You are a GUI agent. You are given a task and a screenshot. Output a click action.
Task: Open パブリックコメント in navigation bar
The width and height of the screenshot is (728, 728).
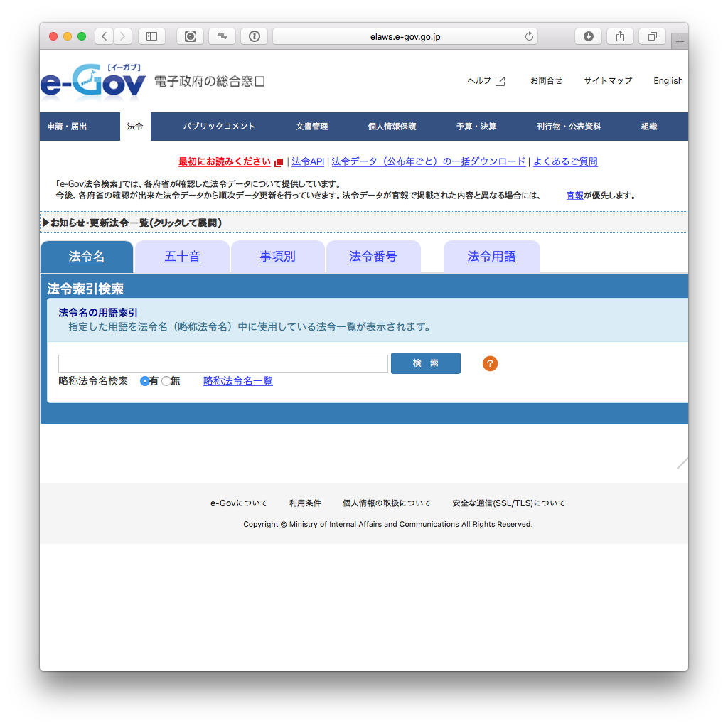219,127
